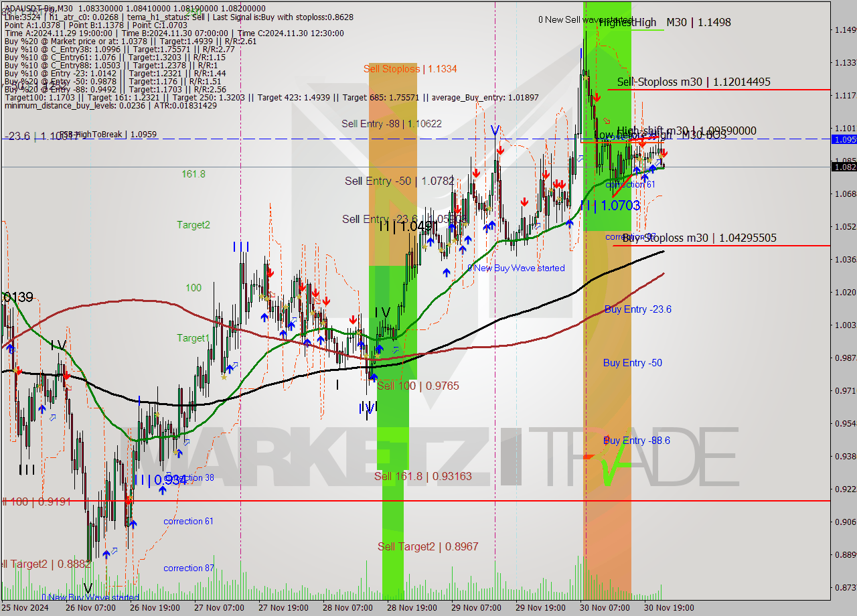Click the 1.003 price axis value
The width and height of the screenshot is (857, 616).
click(x=845, y=325)
